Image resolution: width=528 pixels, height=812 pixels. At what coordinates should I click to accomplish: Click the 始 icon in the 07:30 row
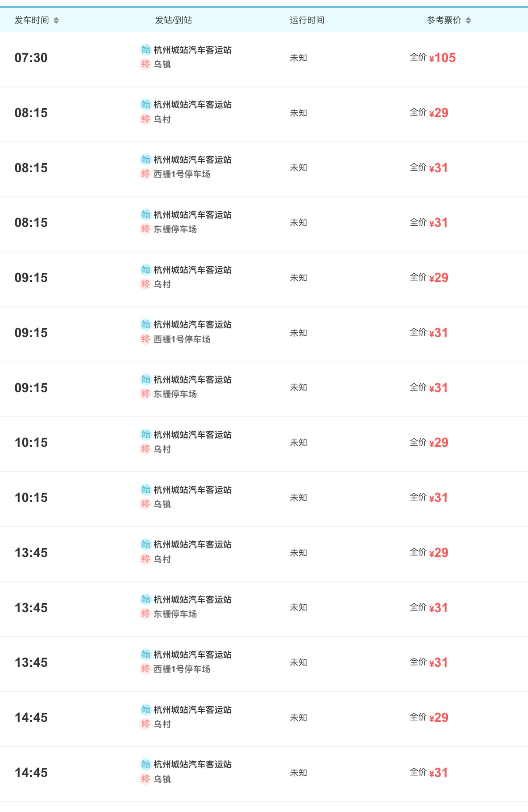[x=145, y=49]
